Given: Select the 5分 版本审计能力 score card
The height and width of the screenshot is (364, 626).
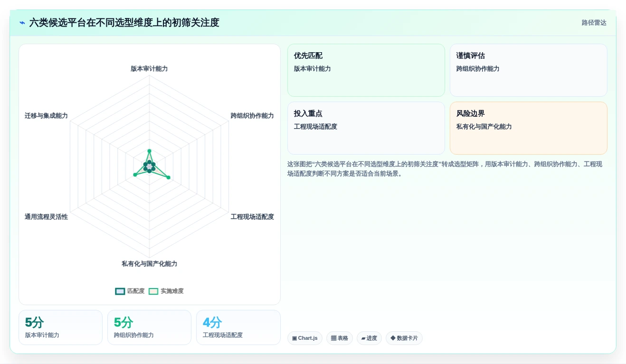Looking at the screenshot, I should click(60, 327).
